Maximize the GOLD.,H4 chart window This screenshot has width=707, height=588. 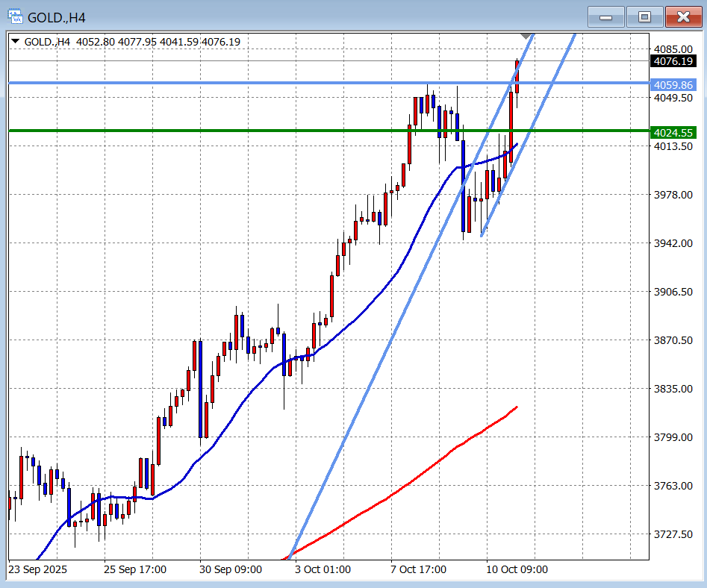coord(644,16)
